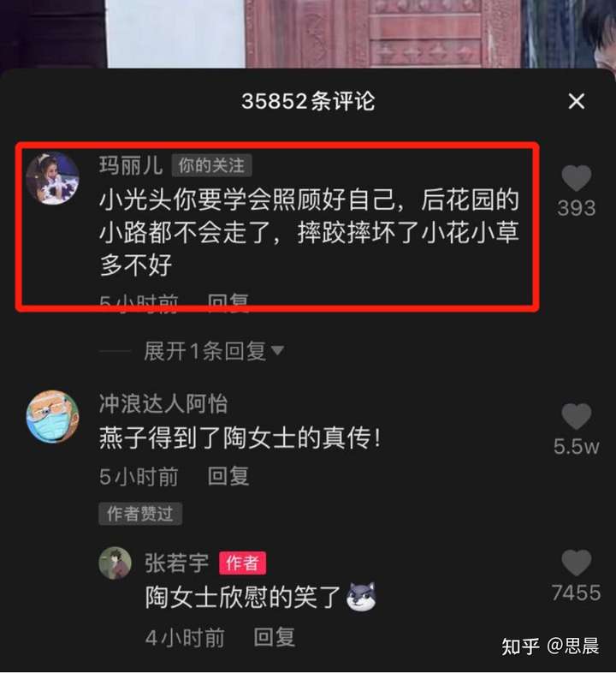This screenshot has height=673, width=616.
Task: Tap the 你的关注 badge
Action: (211, 165)
